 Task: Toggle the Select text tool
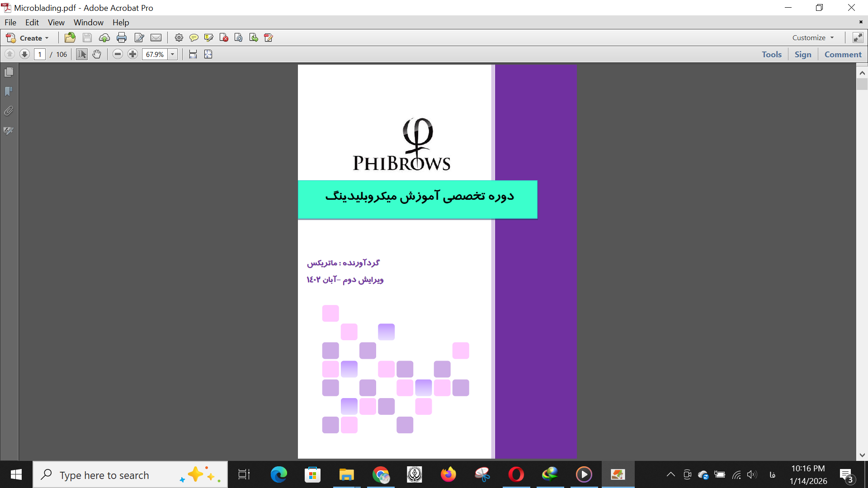pyautogui.click(x=81, y=54)
